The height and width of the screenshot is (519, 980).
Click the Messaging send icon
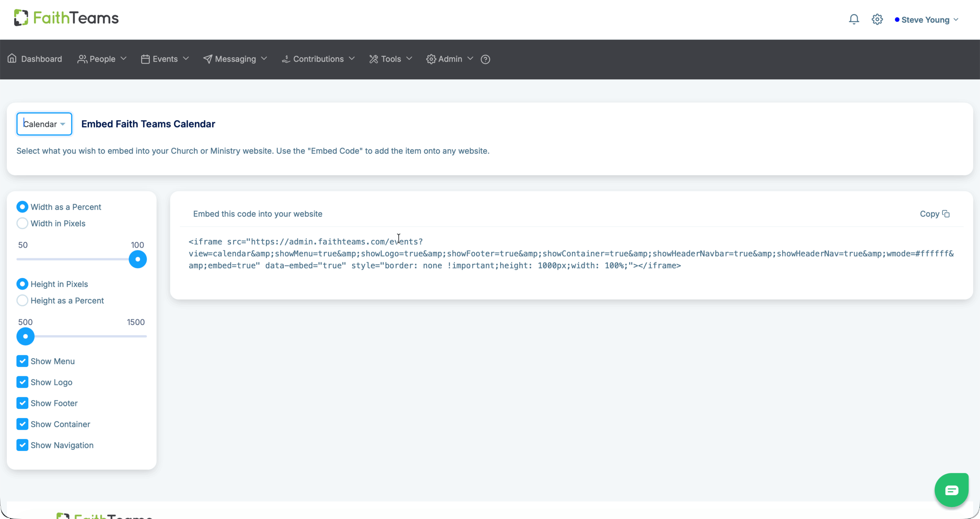(208, 59)
